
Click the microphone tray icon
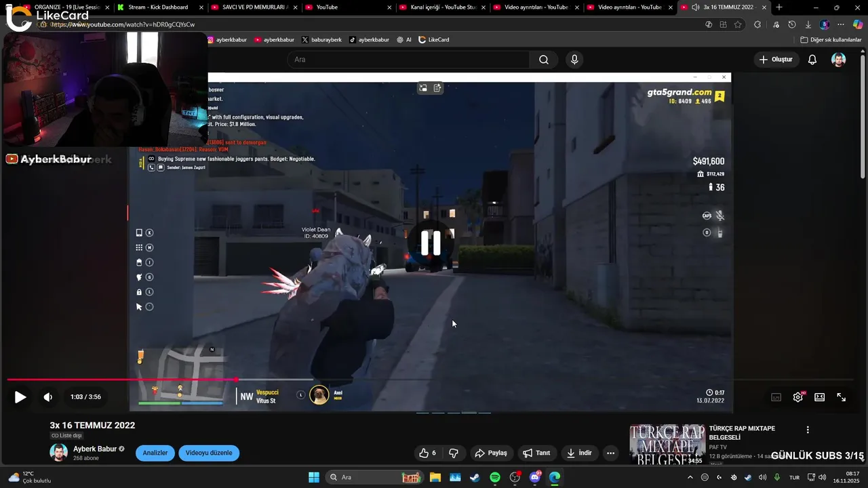(777, 477)
